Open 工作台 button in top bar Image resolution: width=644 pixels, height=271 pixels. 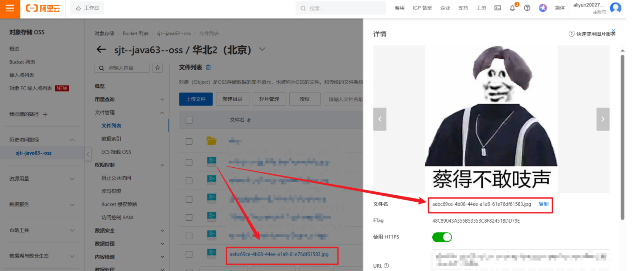[x=87, y=8]
